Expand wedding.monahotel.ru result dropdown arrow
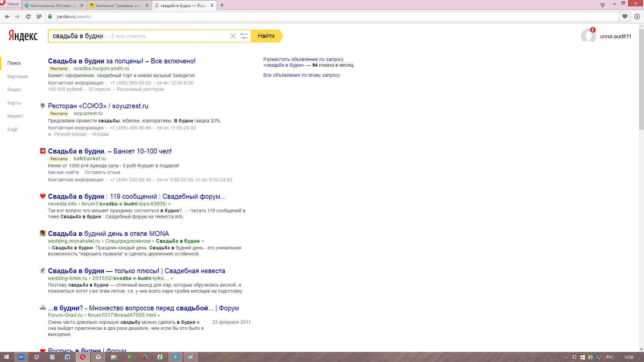 point(203,241)
